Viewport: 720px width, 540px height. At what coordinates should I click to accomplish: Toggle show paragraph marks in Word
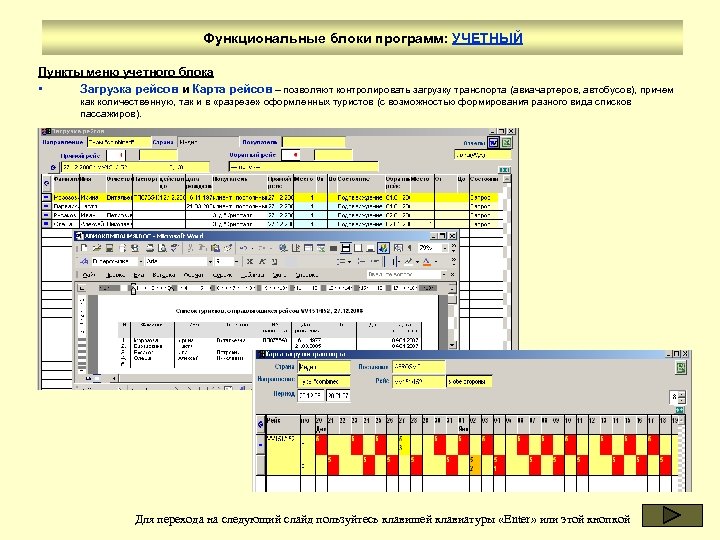point(410,248)
